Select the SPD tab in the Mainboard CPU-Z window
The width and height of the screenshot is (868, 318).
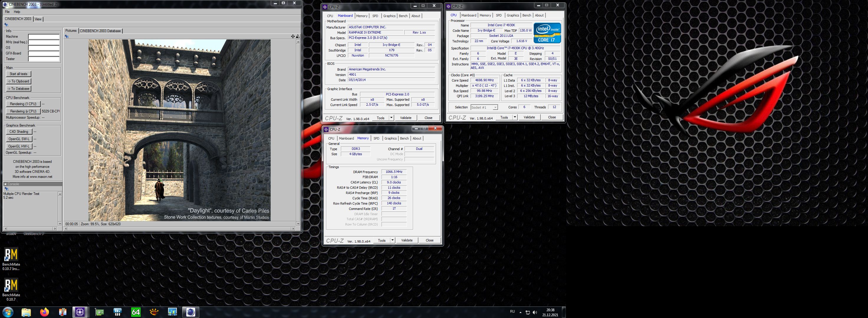coord(375,16)
